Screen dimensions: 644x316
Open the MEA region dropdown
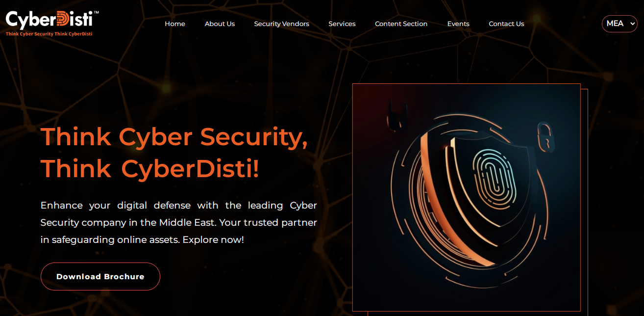click(619, 24)
